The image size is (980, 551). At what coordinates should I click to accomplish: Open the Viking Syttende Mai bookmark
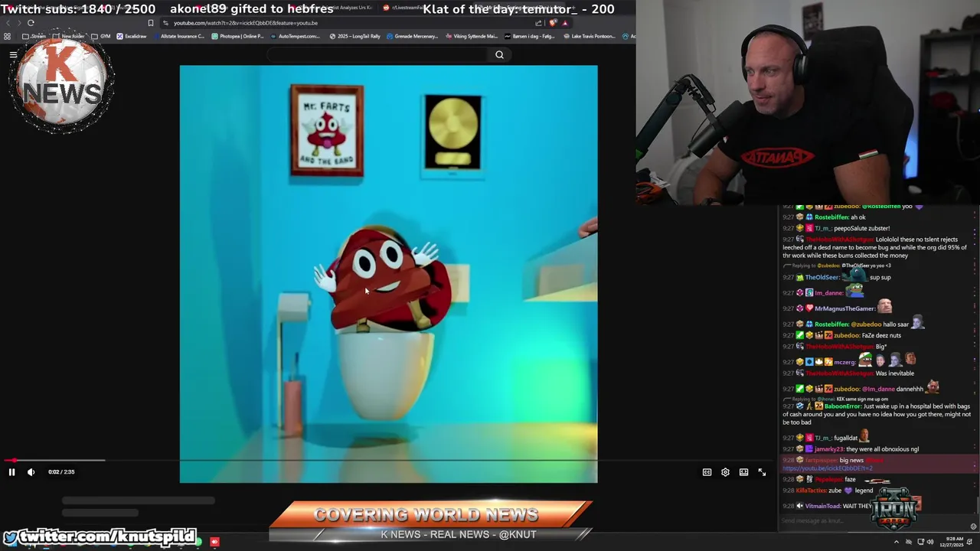pos(472,36)
